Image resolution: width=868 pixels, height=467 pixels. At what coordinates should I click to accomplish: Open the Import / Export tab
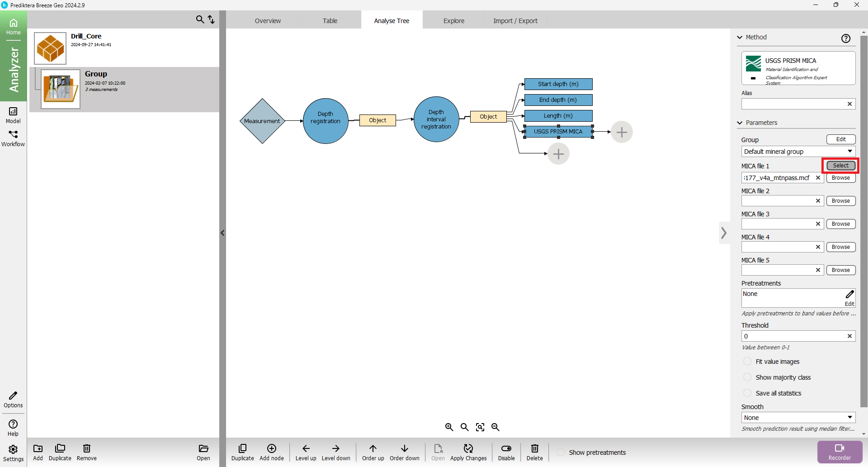pyautogui.click(x=515, y=21)
